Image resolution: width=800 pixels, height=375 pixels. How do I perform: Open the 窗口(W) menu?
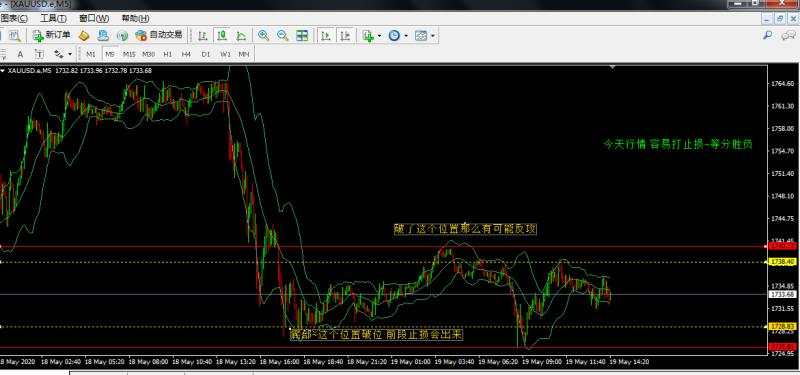[94, 18]
